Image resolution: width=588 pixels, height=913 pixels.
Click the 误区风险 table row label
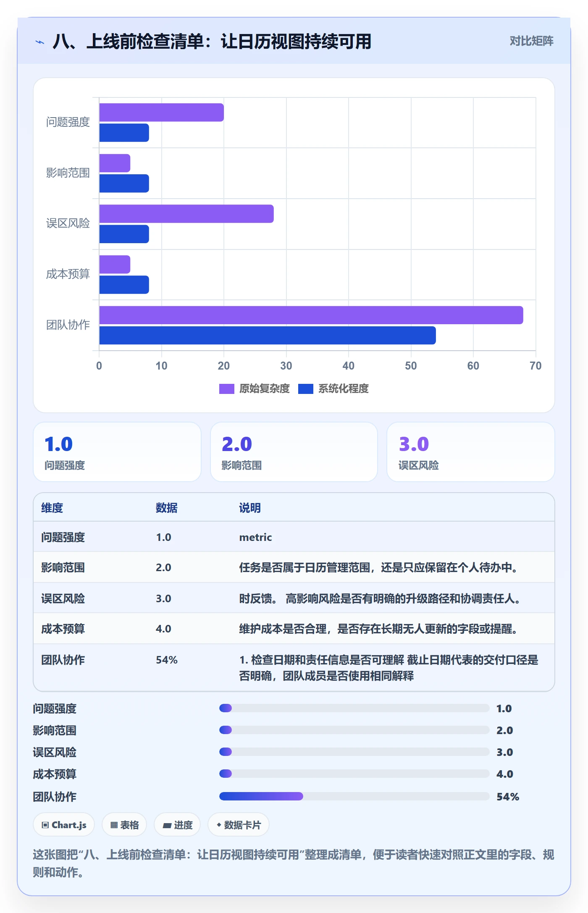[63, 598]
